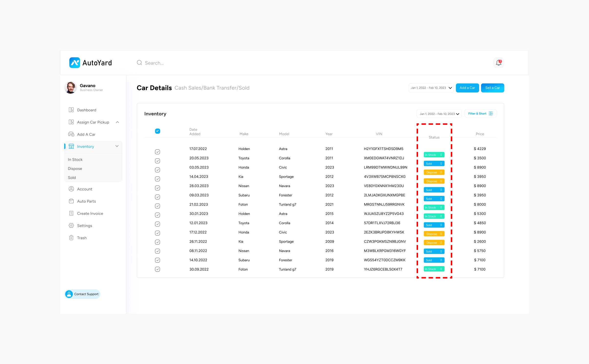The height and width of the screenshot is (364, 589).
Task: Click the Price column header
Action: (480, 134)
